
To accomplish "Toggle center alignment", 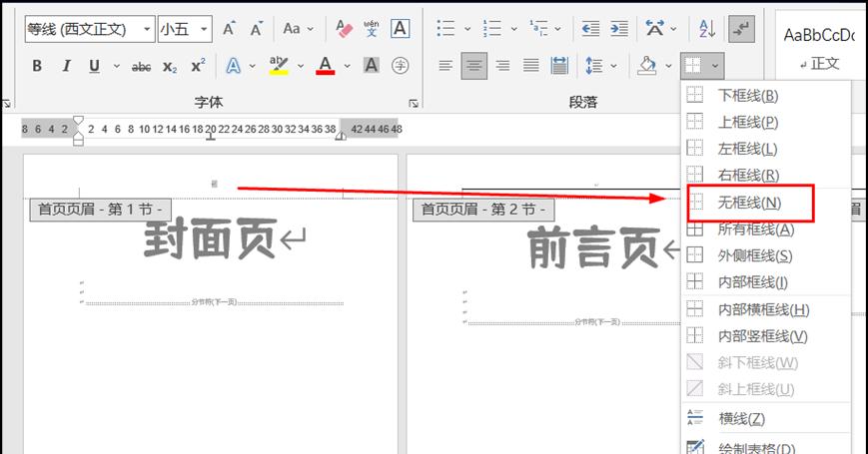I will pos(473,66).
